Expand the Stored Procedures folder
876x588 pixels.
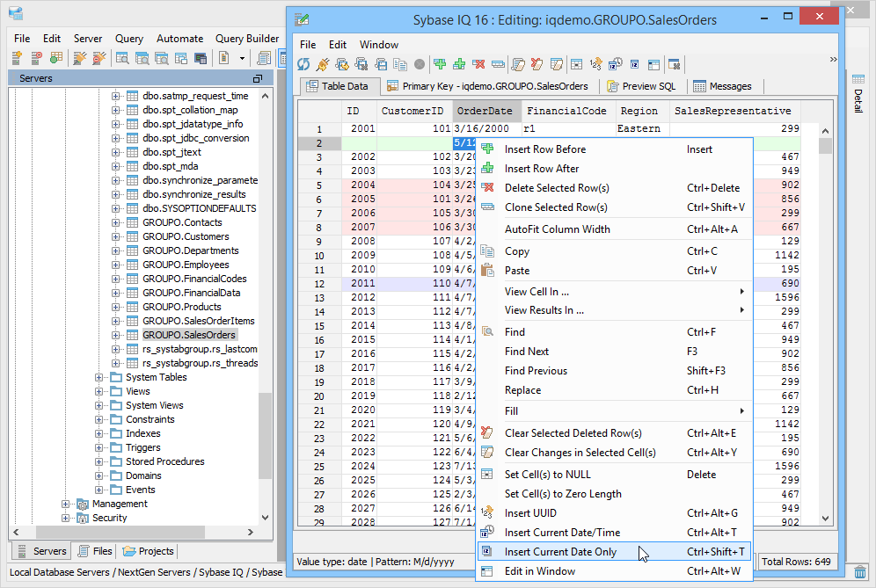(99, 461)
